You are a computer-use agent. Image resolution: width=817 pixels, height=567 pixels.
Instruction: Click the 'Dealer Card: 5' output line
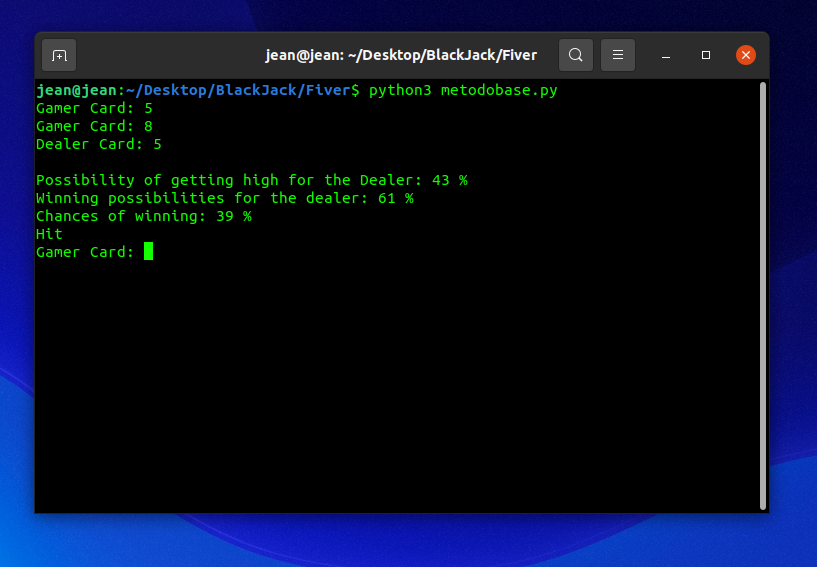[x=98, y=144]
